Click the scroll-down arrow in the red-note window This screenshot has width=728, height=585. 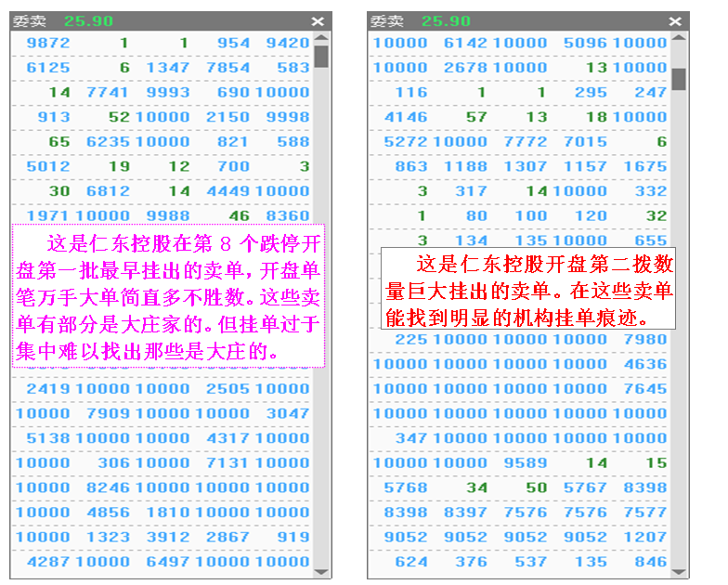pyautogui.click(x=679, y=572)
